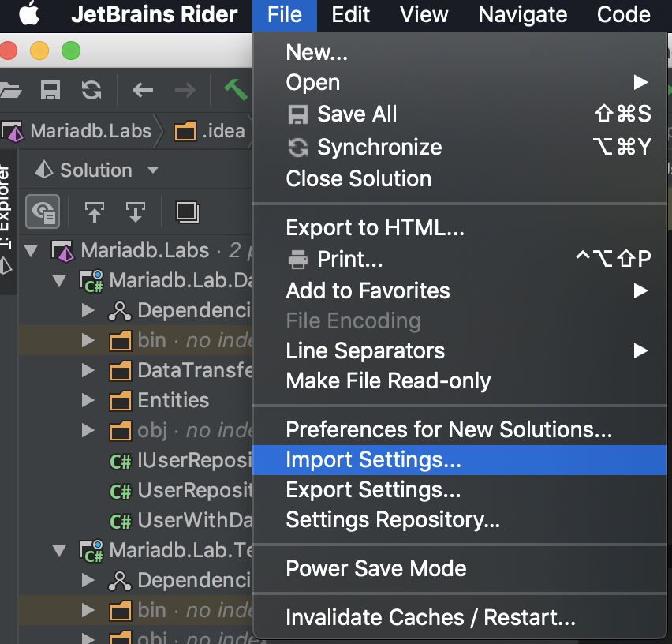Click the Save All floppy disk toolbar icon

(50, 90)
